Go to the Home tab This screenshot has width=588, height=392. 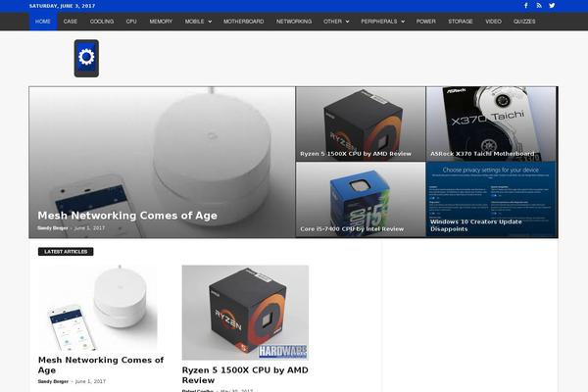click(43, 22)
